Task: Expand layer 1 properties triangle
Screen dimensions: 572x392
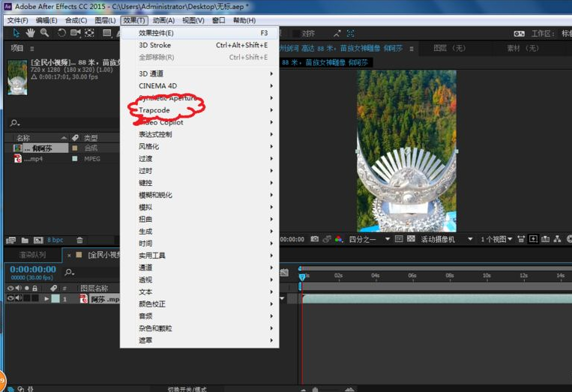Action: click(46, 298)
